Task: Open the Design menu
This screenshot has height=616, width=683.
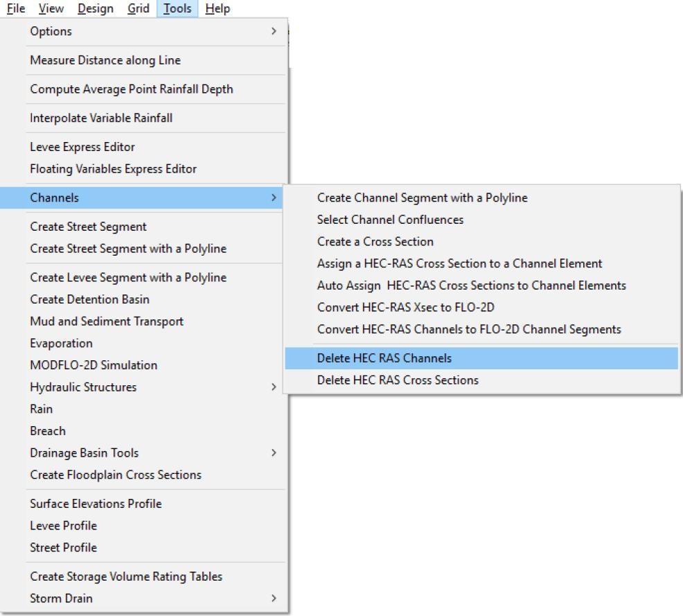Action: 96,9
